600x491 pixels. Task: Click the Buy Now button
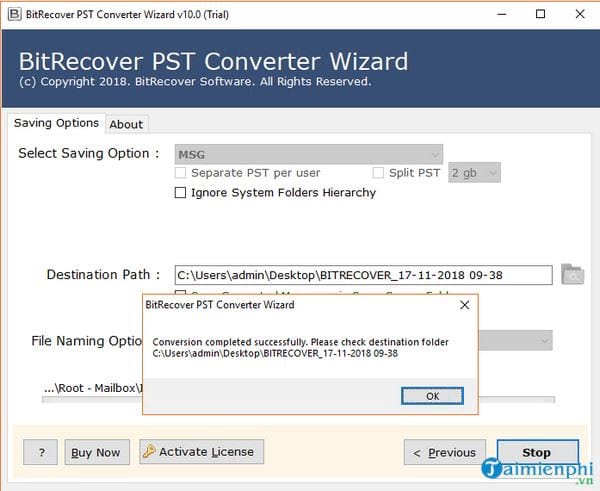(x=97, y=452)
